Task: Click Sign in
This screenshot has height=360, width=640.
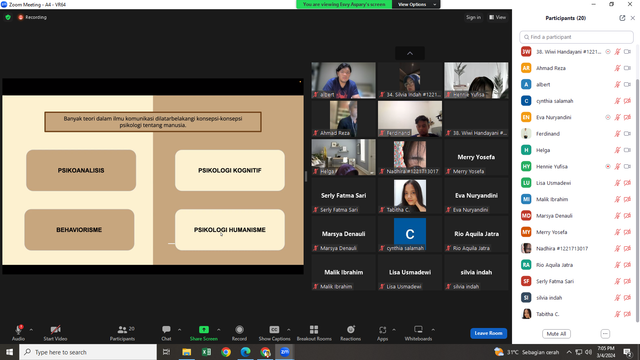Action: [473, 18]
